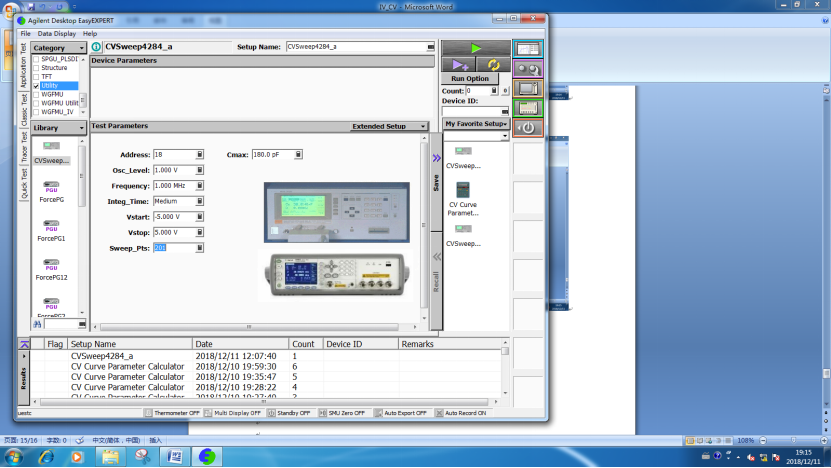Open the Category dropdown

pyautogui.click(x=58, y=48)
